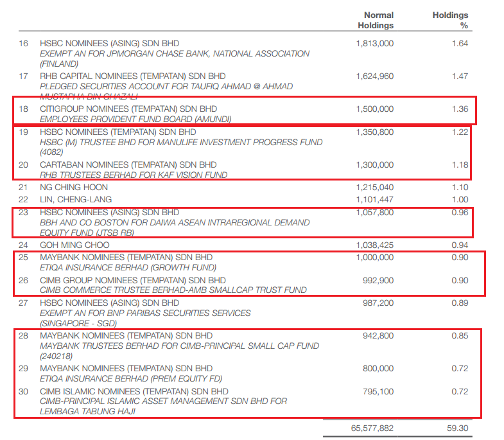Click the total holdings value 65,577,882
The height and width of the screenshot is (440, 504).
372,428
